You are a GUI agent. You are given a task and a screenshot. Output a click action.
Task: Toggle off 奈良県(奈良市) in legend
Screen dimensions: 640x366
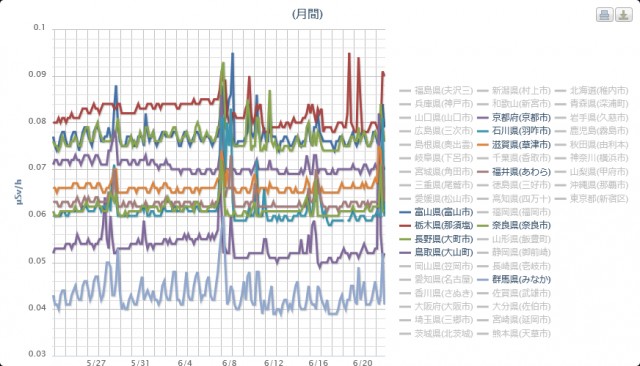(x=514, y=225)
